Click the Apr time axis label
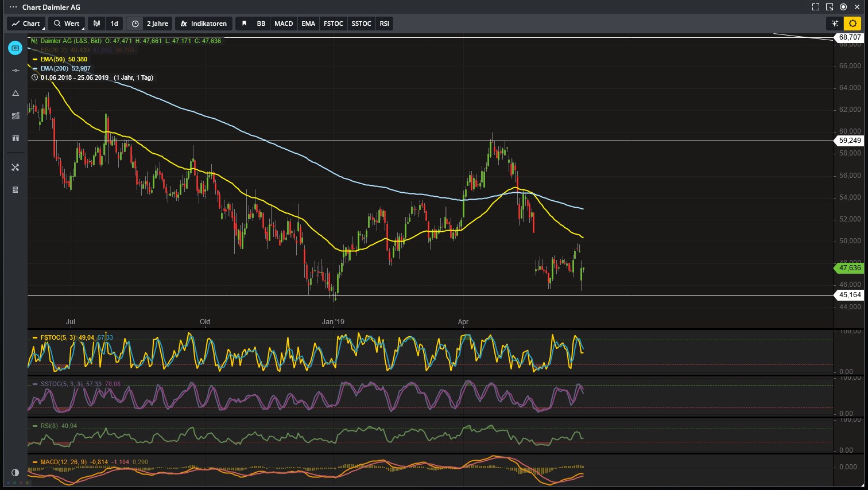 pyautogui.click(x=463, y=322)
